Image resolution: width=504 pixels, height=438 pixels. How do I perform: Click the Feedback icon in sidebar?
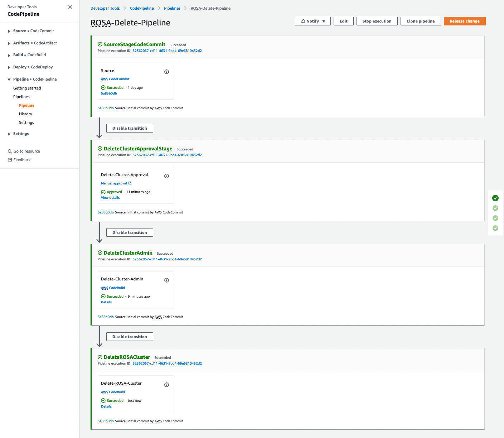[x=10, y=160]
